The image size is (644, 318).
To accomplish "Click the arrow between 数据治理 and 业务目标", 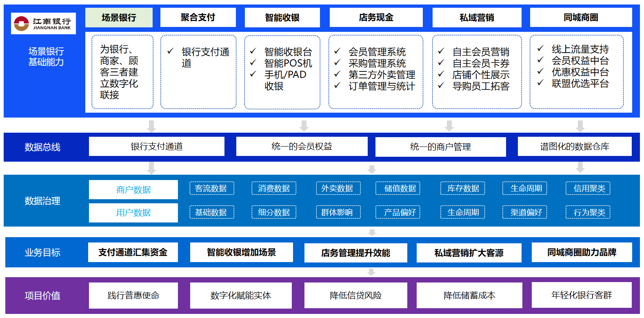I will [372, 232].
